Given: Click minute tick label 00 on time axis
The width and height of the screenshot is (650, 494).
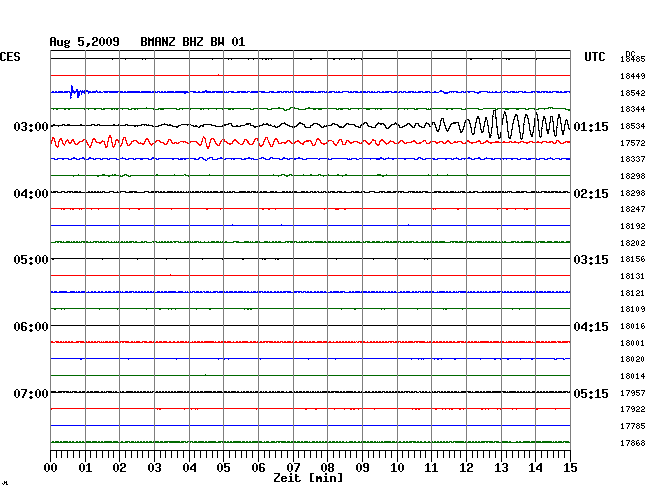Looking at the screenshot, I should click(51, 468).
